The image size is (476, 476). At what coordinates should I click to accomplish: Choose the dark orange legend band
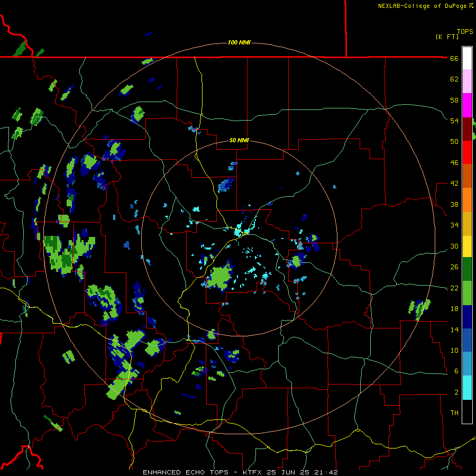(467, 176)
